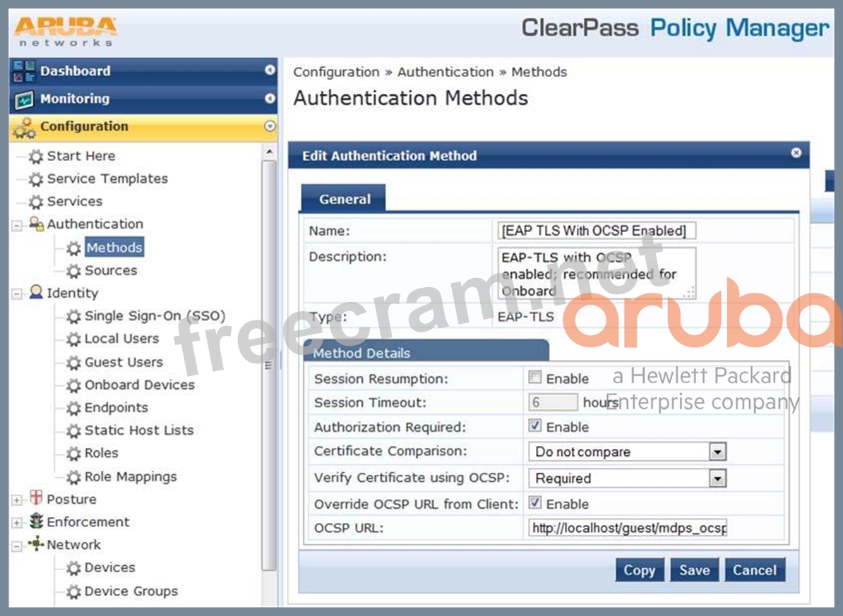
Task: Click the Configuration gears icon
Action: coord(24,128)
